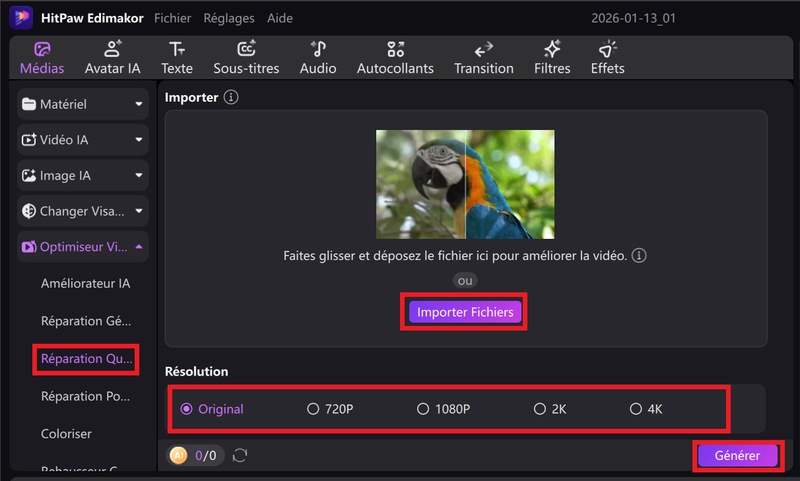Image resolution: width=800 pixels, height=481 pixels.
Task: Click the info icon beside Importer
Action: coord(231,97)
